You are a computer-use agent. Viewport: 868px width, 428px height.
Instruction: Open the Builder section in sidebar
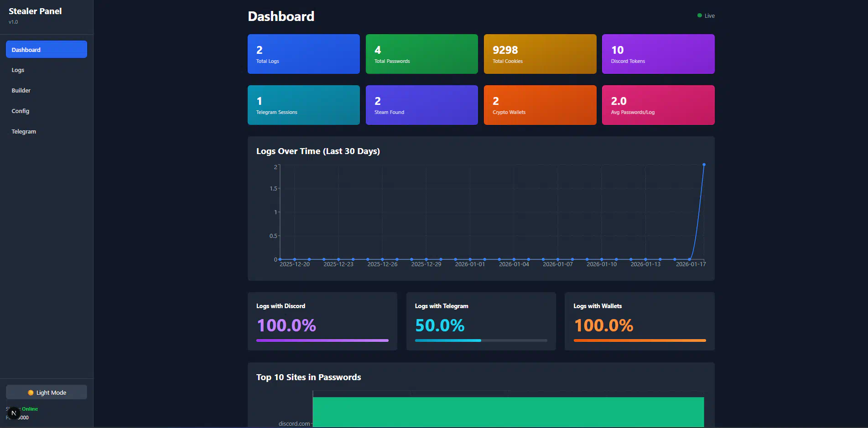[21, 91]
